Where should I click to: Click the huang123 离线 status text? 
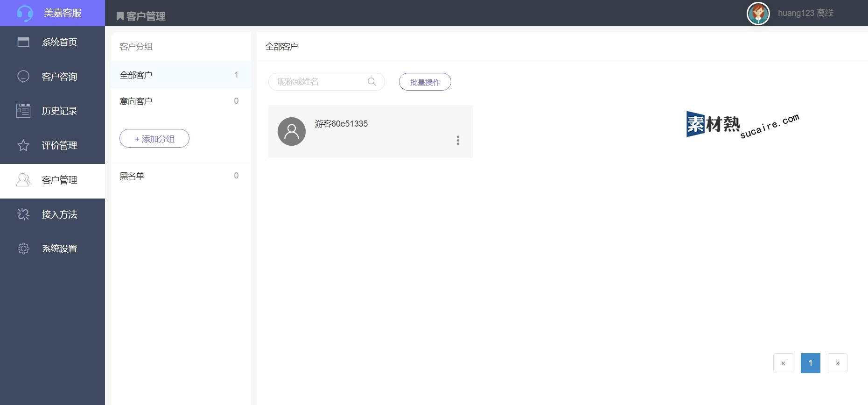point(805,13)
